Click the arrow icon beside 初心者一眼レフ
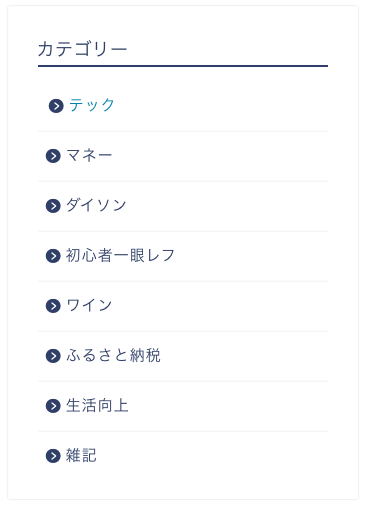 (53, 256)
